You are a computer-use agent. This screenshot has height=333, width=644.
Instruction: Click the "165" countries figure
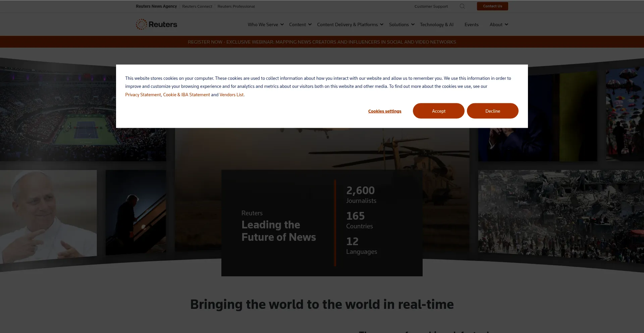356,216
